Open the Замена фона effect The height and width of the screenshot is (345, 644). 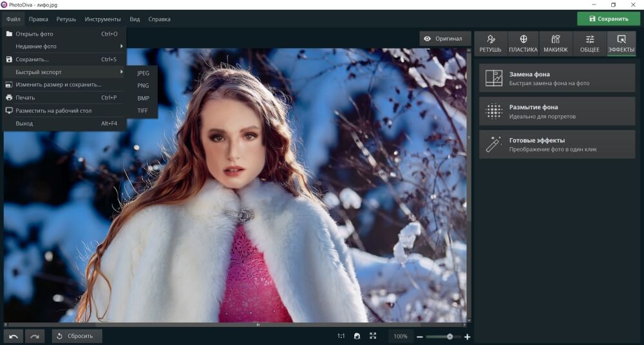[557, 78]
